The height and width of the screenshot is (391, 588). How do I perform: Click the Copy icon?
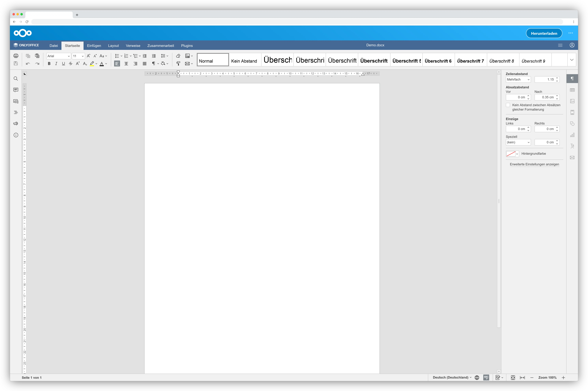pyautogui.click(x=28, y=56)
